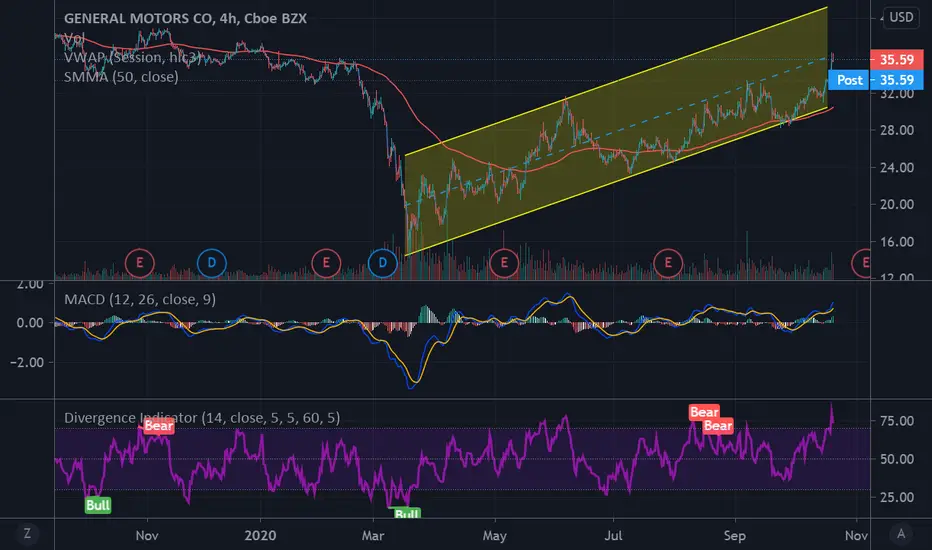The height and width of the screenshot is (550, 932).
Task: Open earnings marker E between 2020 and Mar
Action: pos(326,262)
